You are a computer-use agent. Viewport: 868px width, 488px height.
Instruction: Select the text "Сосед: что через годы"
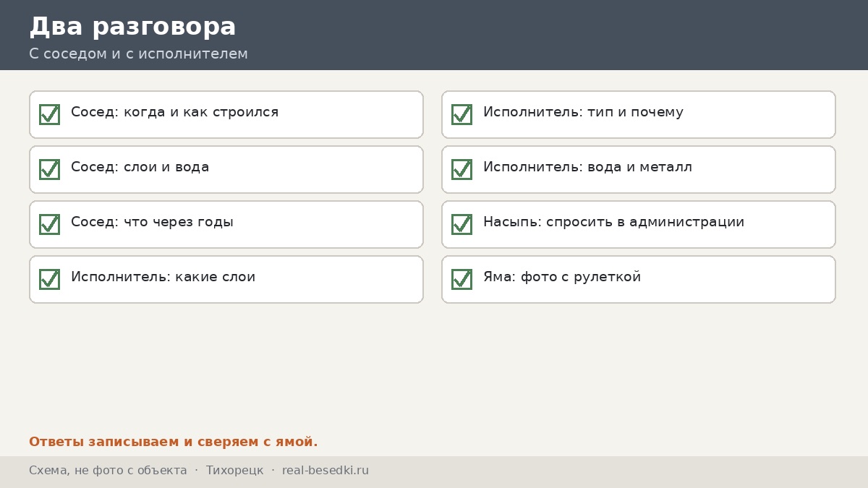pos(152,222)
